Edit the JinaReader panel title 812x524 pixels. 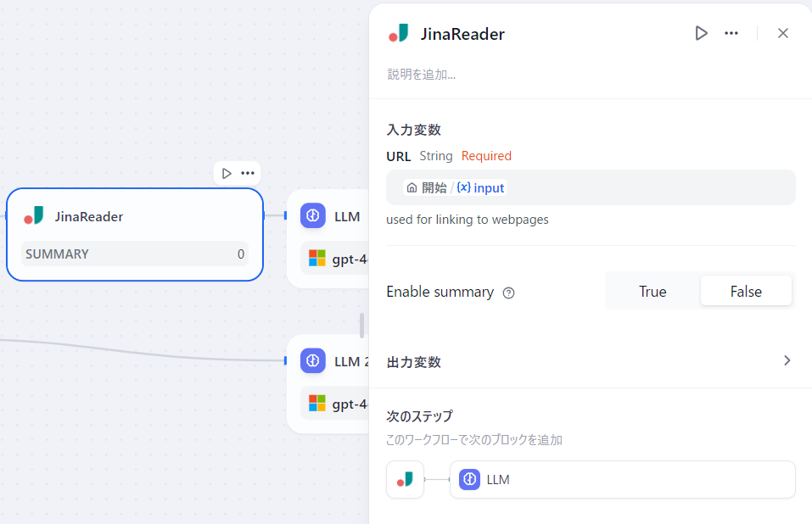pos(462,34)
